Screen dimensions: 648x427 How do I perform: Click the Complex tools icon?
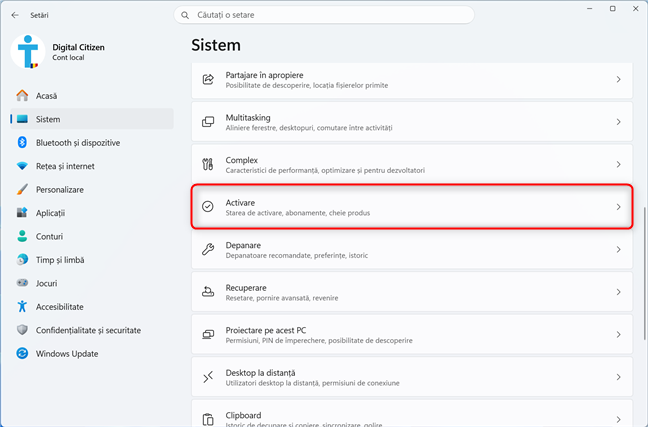[x=208, y=165]
